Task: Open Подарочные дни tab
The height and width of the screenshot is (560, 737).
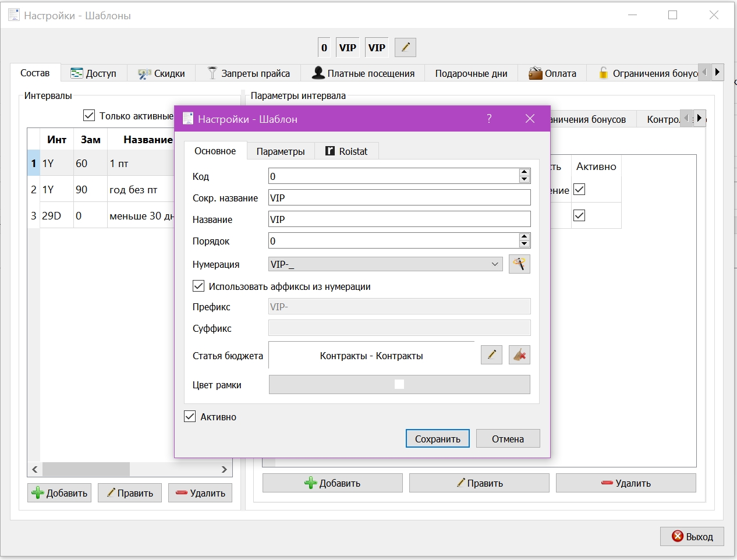Action: 471,73
